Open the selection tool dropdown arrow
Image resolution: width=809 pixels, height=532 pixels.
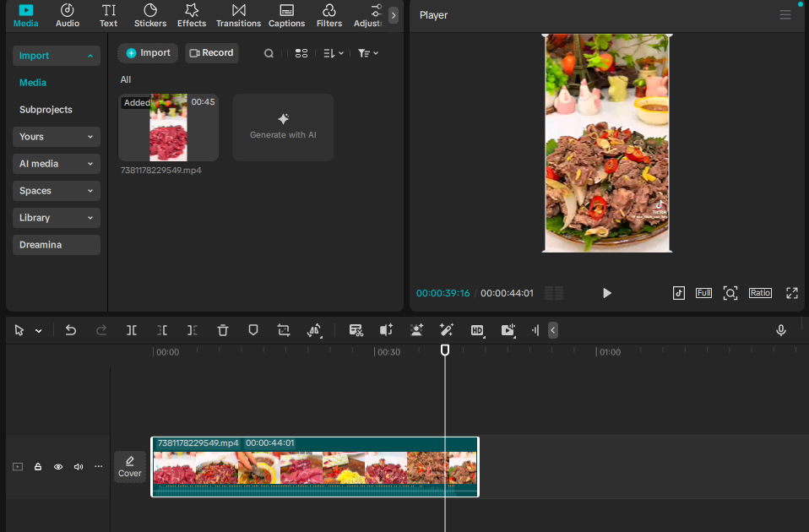tap(38, 331)
